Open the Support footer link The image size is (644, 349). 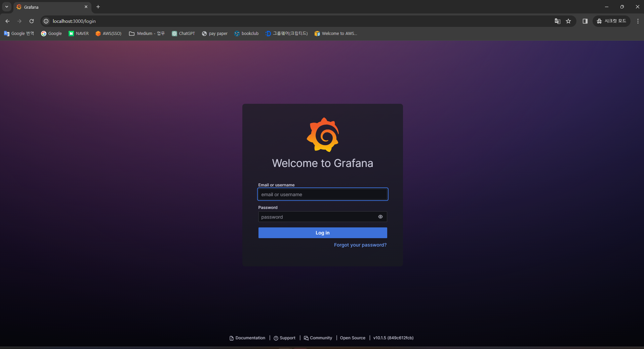(285, 338)
